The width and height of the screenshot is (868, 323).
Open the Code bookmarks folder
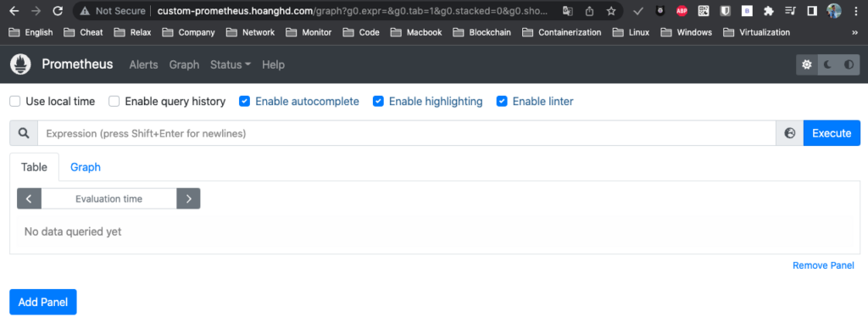click(x=361, y=33)
